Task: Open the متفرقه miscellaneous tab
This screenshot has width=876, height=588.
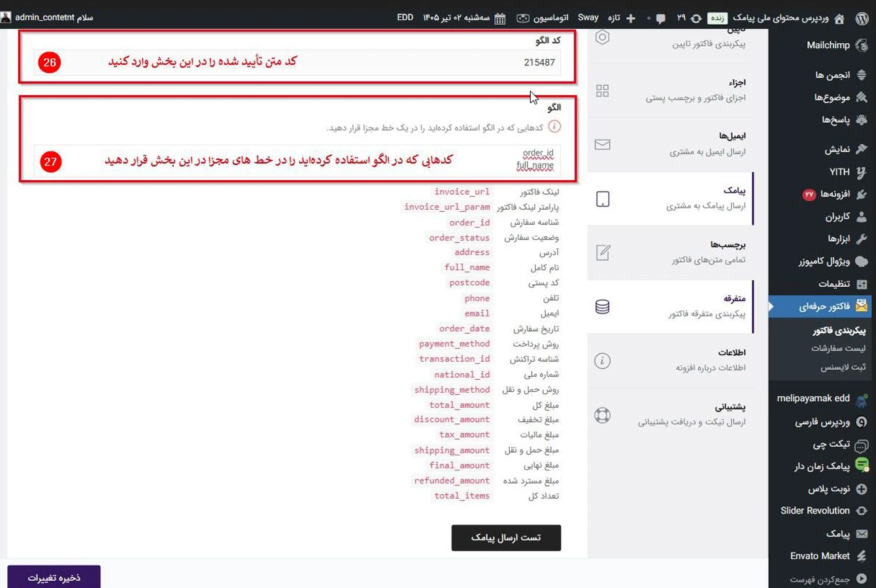Action: pyautogui.click(x=671, y=306)
